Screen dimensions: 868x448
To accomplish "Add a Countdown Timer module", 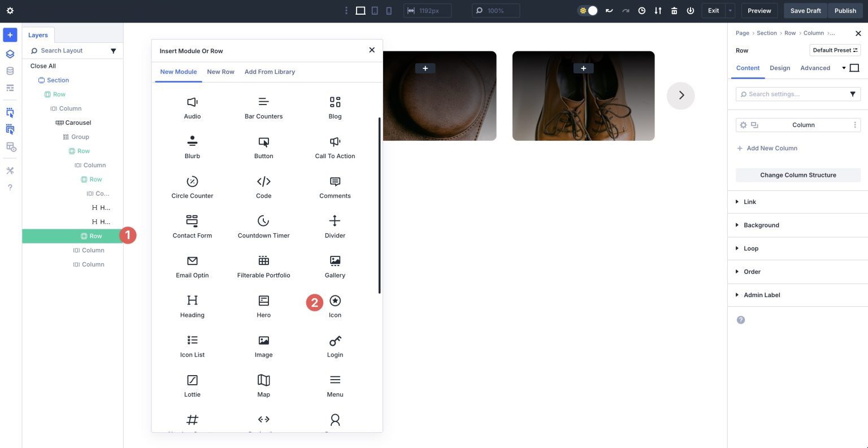I will 263,226.
